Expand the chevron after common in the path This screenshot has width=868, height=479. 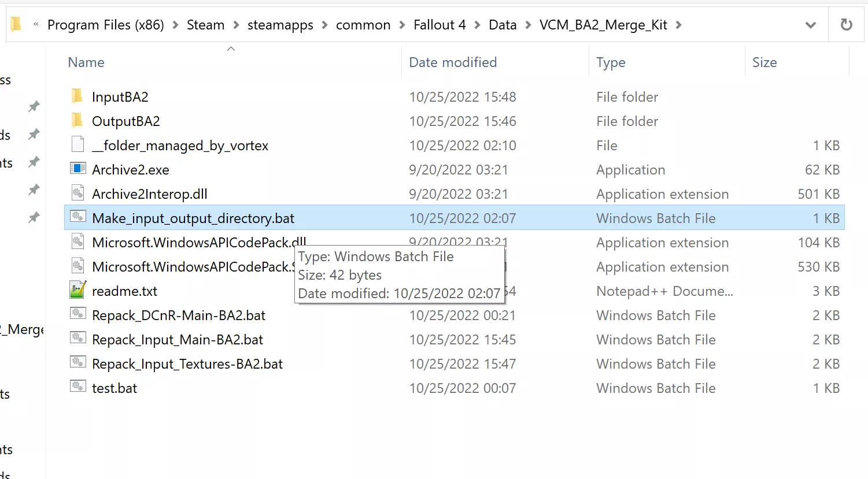pos(402,25)
